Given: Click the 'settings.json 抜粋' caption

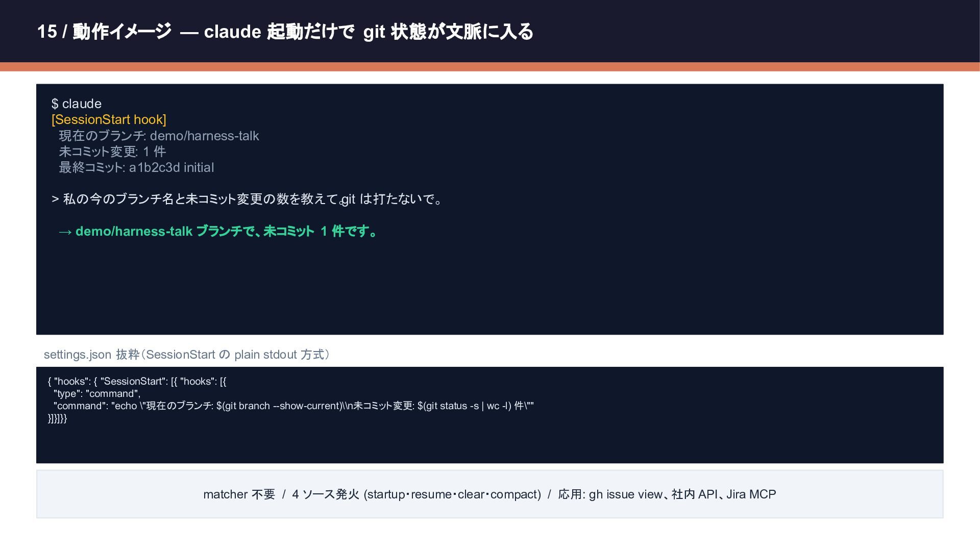Looking at the screenshot, I should pos(187,355).
